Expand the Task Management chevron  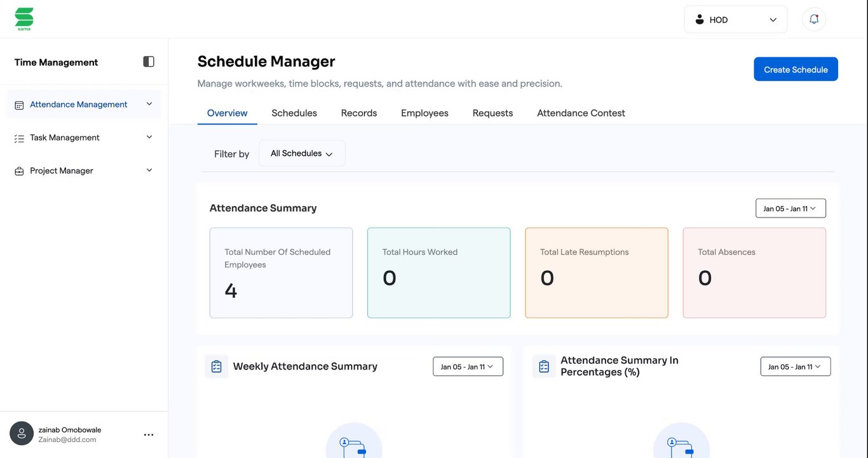(149, 137)
